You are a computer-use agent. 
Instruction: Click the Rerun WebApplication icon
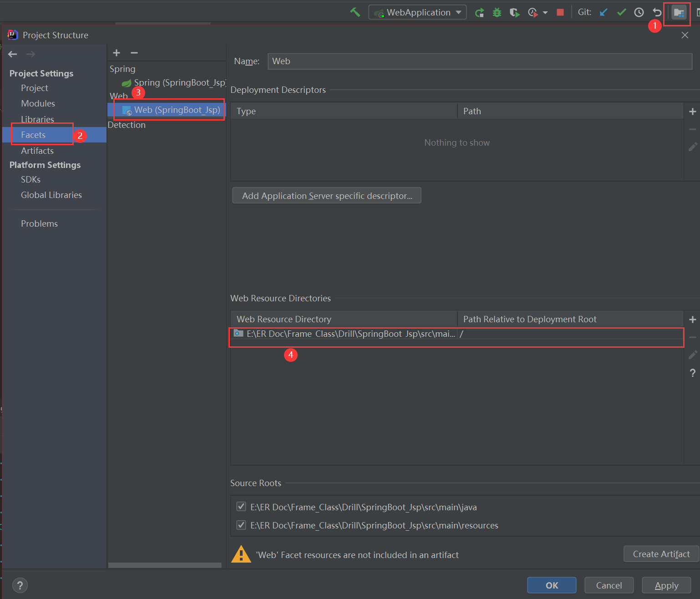click(x=479, y=12)
